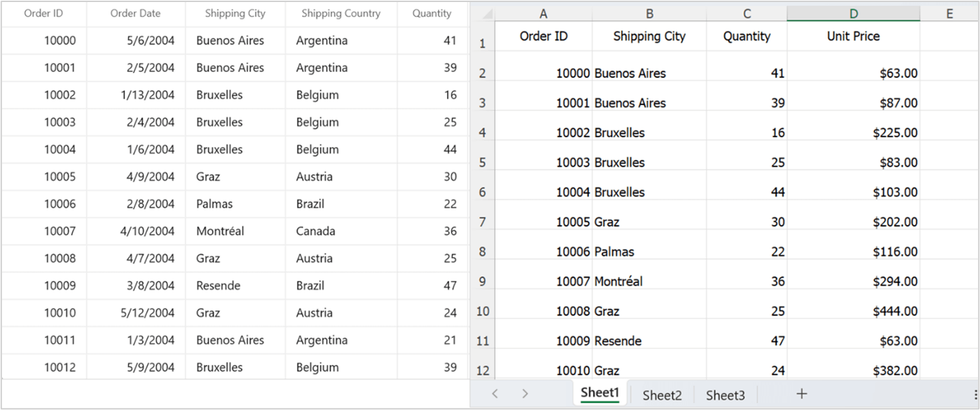980x410 pixels.
Task: Select the Unit Price header cell D1
Action: click(x=854, y=36)
